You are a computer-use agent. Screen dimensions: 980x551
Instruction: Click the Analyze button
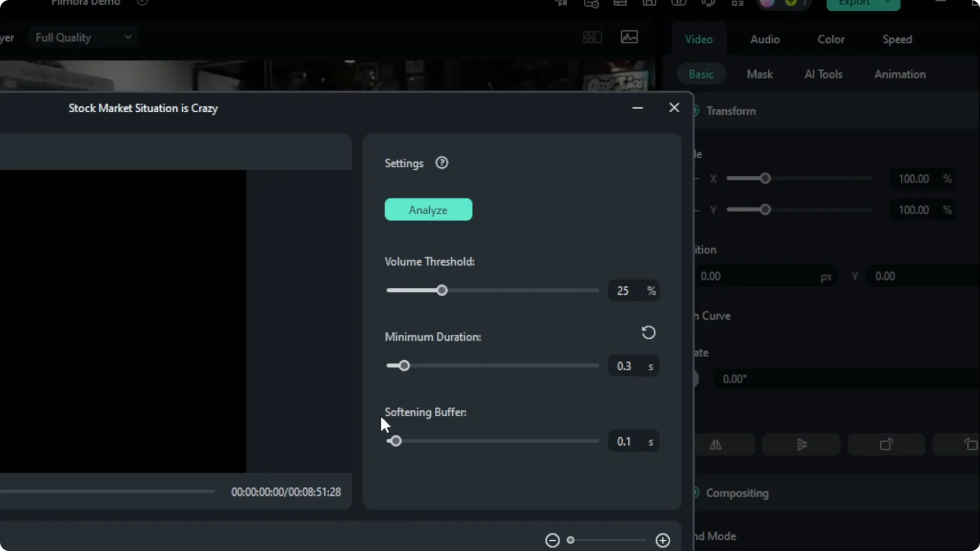[x=428, y=209]
